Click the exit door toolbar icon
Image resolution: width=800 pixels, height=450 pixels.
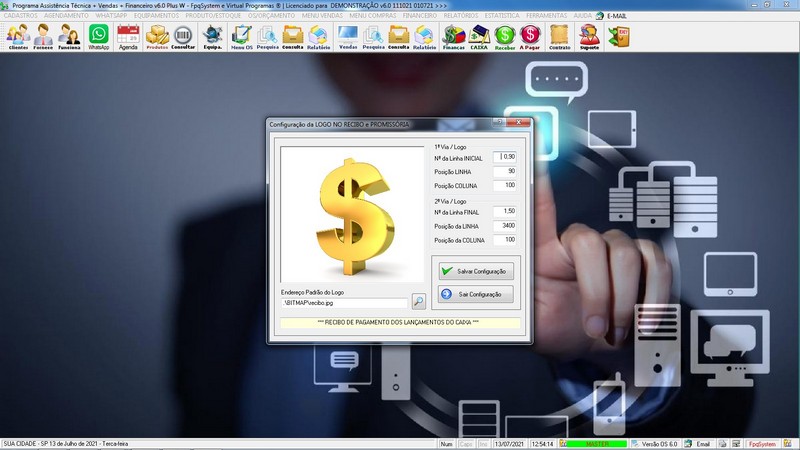coord(619,37)
